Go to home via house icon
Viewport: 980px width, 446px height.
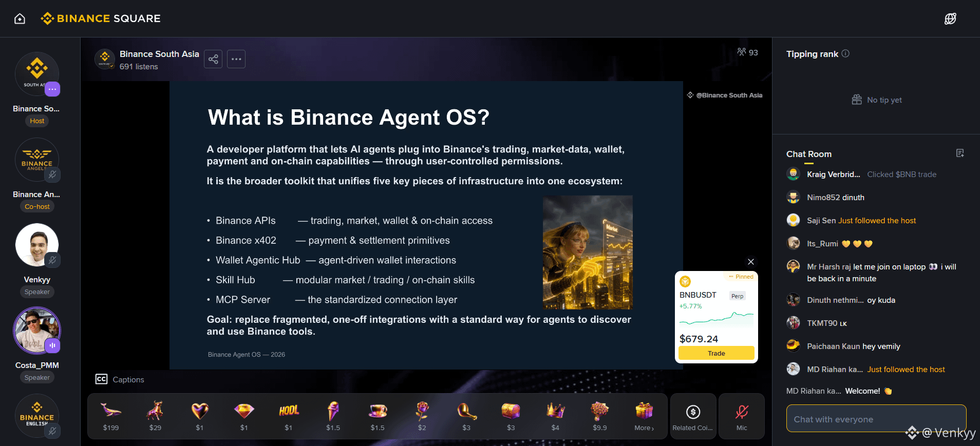pyautogui.click(x=20, y=19)
